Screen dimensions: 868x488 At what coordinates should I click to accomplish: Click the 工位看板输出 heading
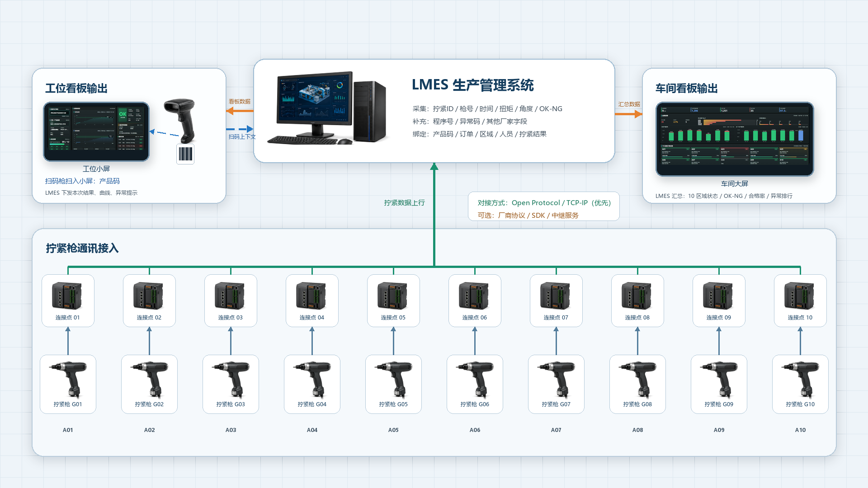tap(76, 88)
